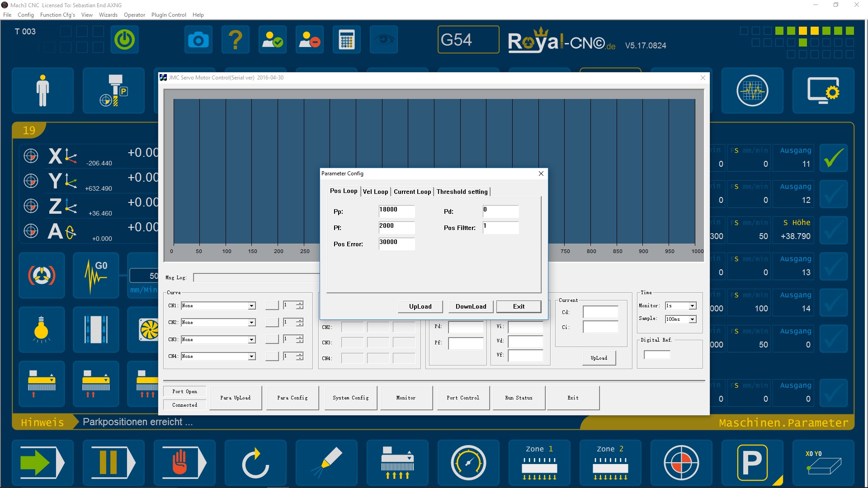Switch to the Vel Loop tab
Screen dimensions: 868x488
[375, 192]
